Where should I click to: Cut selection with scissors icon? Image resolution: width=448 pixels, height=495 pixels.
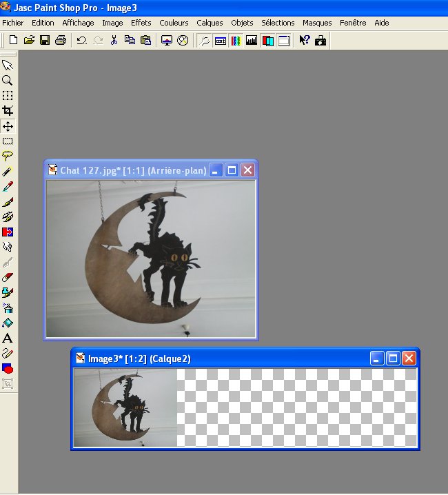(x=114, y=40)
